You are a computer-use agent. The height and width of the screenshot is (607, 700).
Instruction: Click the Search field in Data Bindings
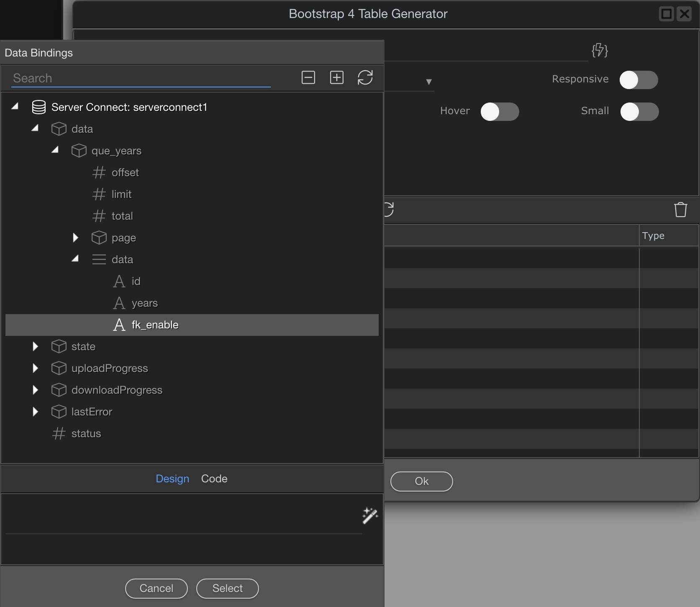(141, 78)
